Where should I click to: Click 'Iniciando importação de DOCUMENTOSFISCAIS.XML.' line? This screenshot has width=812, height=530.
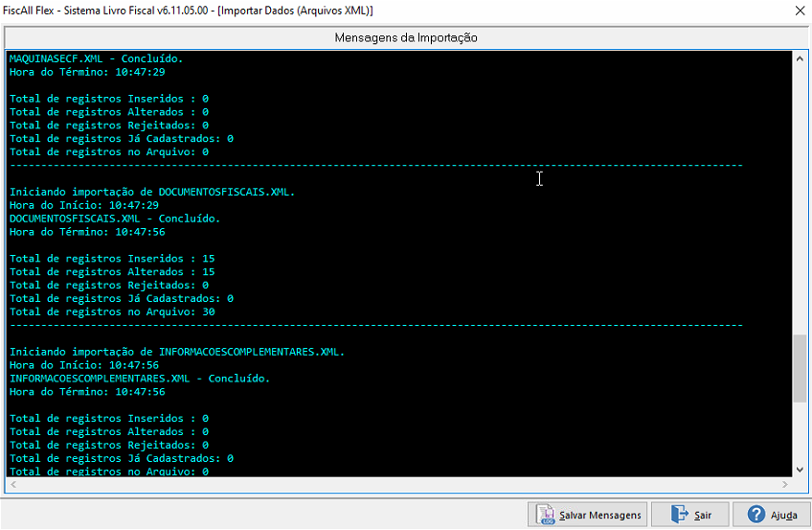[152, 192]
